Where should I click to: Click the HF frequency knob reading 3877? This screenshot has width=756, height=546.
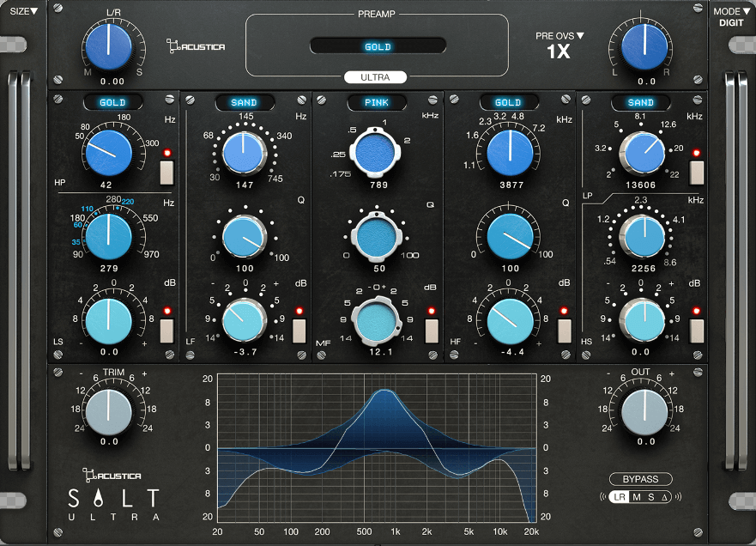coord(510,153)
